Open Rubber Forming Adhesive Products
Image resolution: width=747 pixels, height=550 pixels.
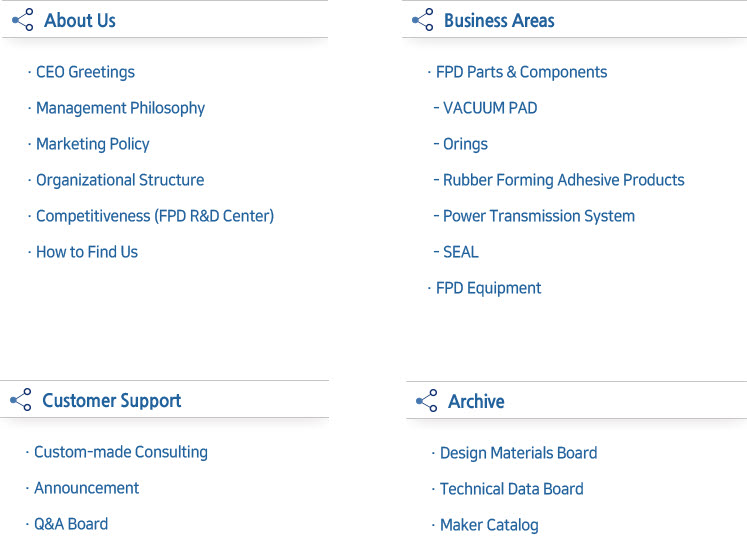pos(563,180)
